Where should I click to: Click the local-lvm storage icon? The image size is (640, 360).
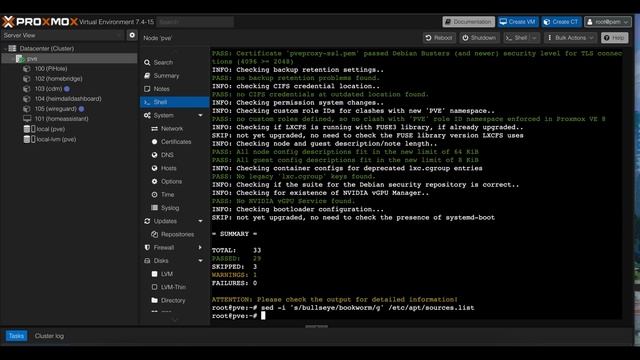[x=29, y=139]
